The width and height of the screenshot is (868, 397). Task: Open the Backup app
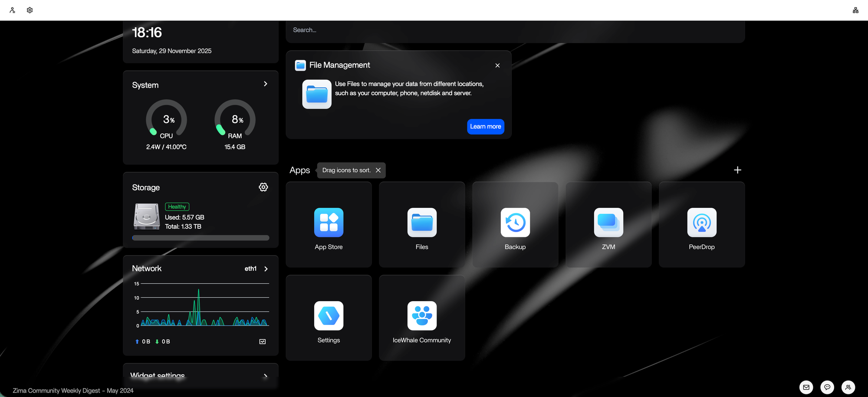515,223
